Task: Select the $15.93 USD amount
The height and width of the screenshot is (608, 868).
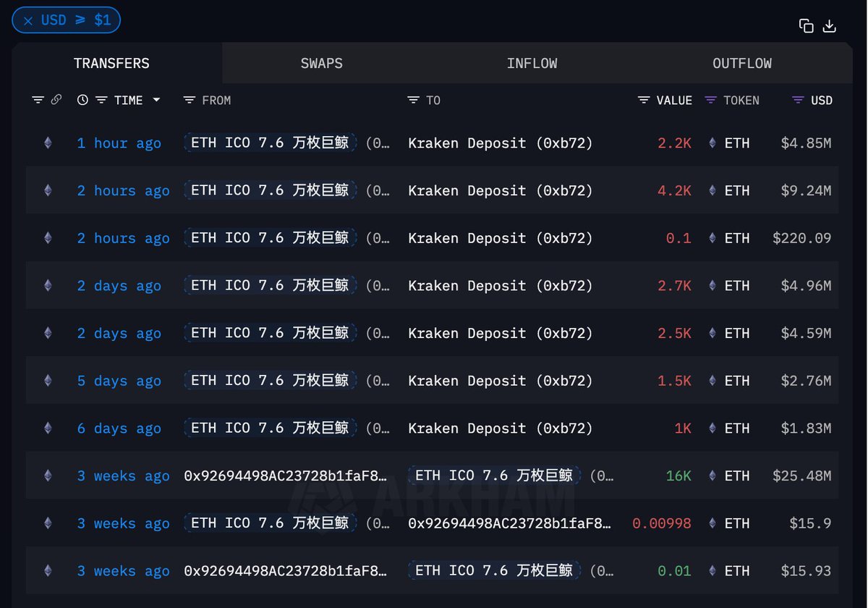Action: (806, 570)
